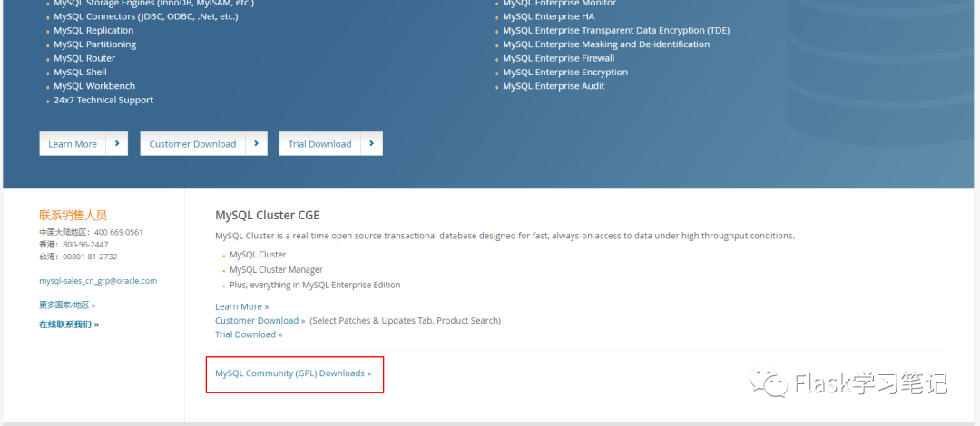Open the Customer Download button
Screen dimensions: 980x426
[204, 144]
